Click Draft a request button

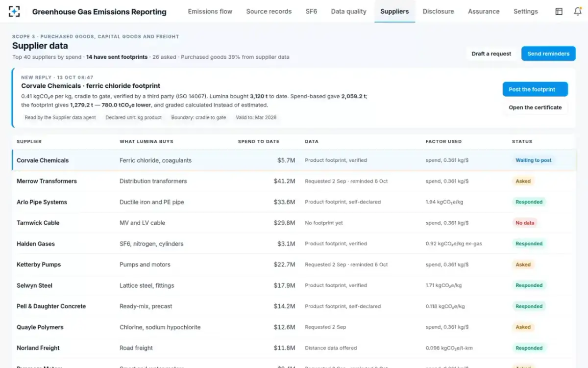(x=491, y=53)
